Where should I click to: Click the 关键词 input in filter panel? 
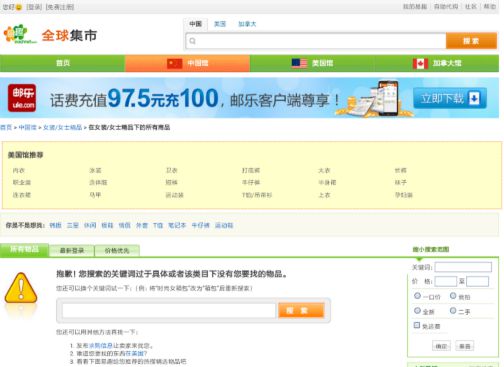tap(463, 267)
